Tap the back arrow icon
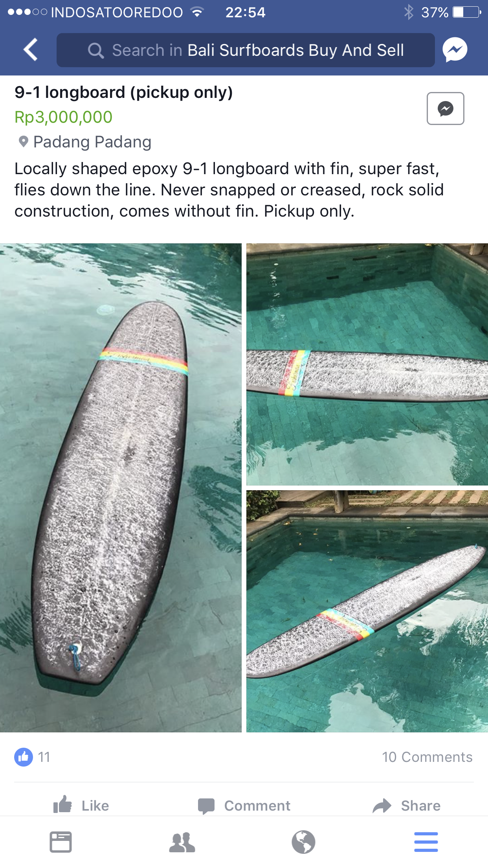The height and width of the screenshot is (868, 488). (x=31, y=50)
